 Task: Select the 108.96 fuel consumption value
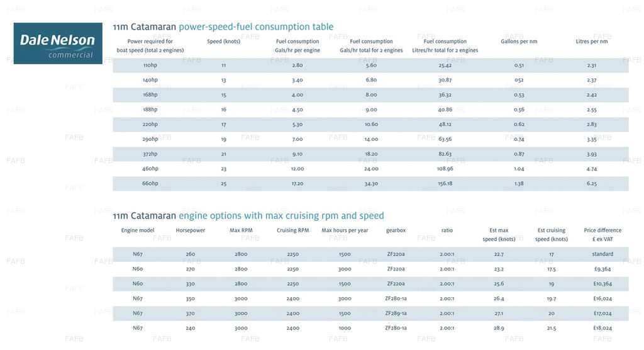(x=445, y=169)
